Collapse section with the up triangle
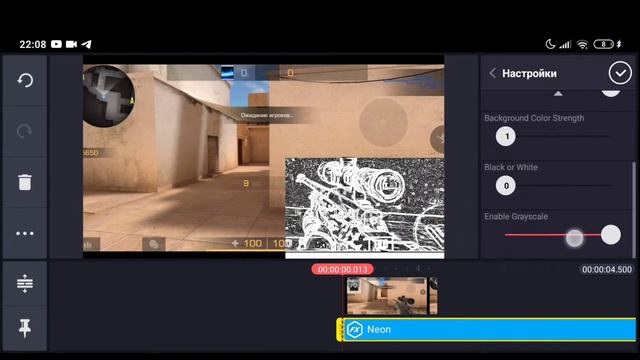640x360 pixels. pos(558,93)
